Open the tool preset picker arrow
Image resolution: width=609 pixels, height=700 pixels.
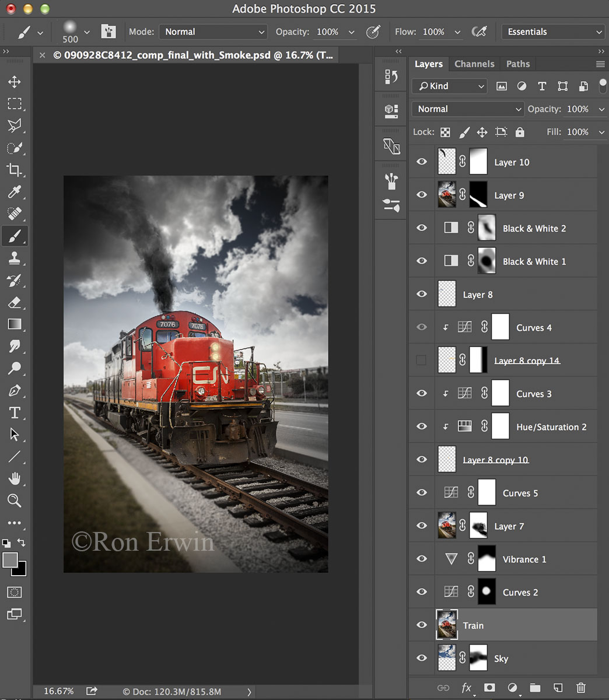point(40,33)
